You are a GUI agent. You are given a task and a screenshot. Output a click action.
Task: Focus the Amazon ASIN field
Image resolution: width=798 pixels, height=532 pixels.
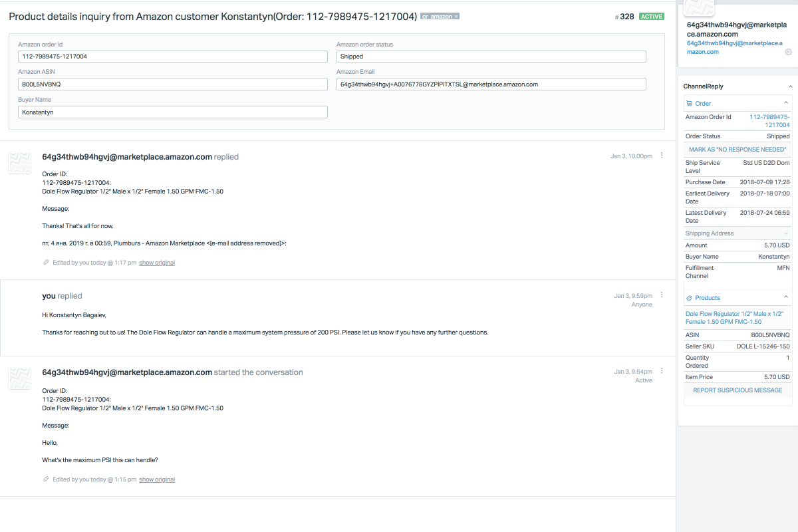coord(173,84)
